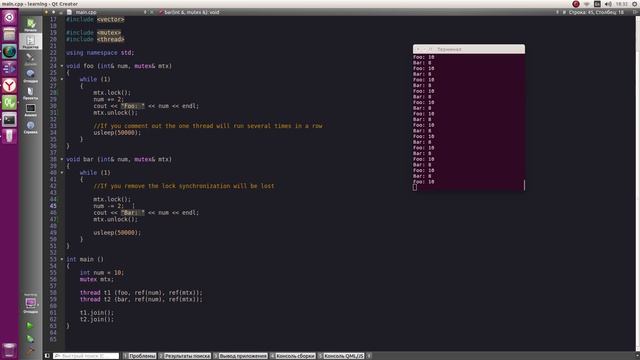Launch Yandex Browser from the launcher
This screenshot has width=640, height=360.
[x=9, y=85]
